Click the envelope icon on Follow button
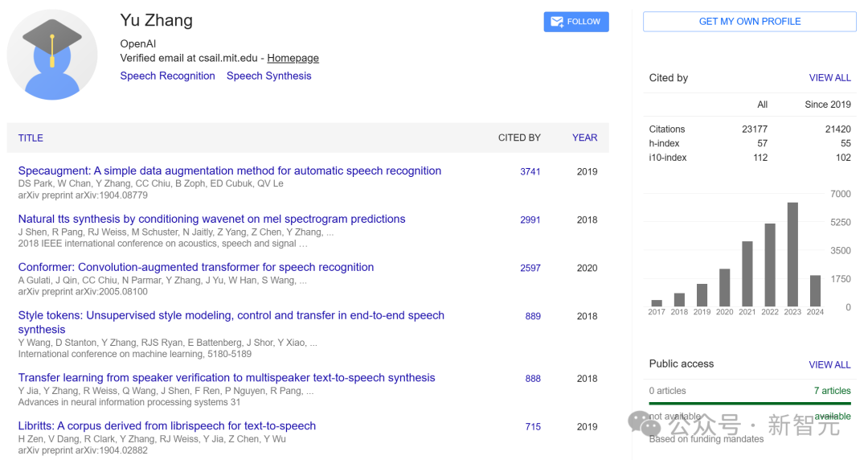868x460 pixels. click(556, 22)
